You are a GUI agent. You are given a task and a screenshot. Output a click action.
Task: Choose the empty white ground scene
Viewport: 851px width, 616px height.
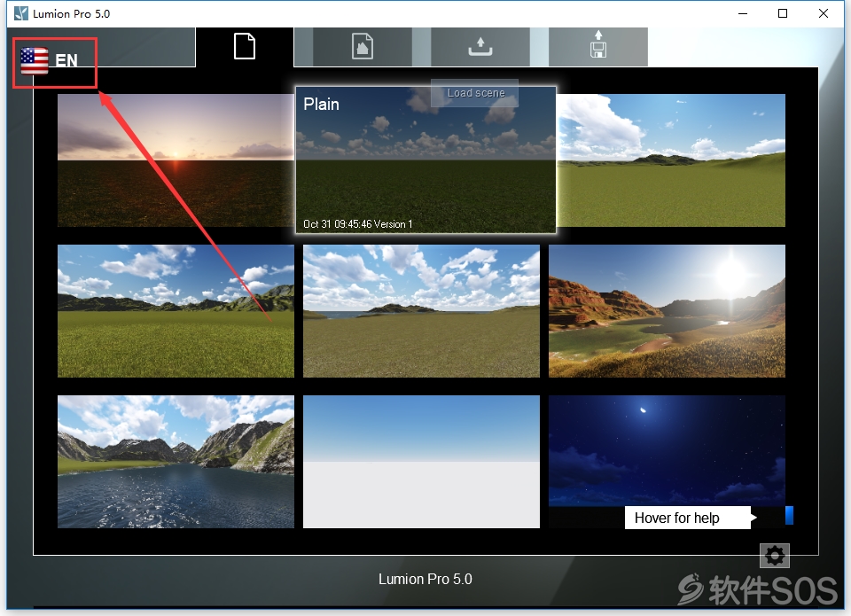point(421,461)
